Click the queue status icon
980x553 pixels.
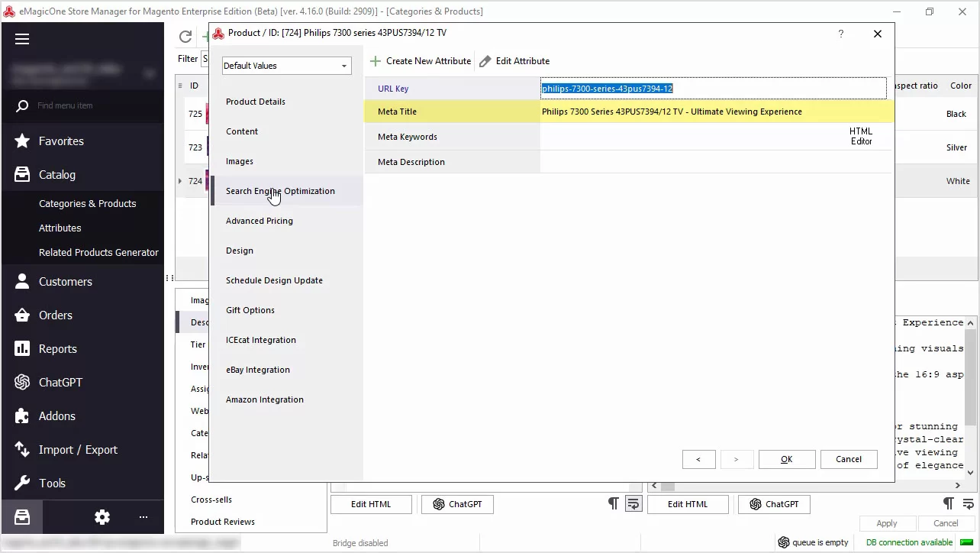(783, 542)
